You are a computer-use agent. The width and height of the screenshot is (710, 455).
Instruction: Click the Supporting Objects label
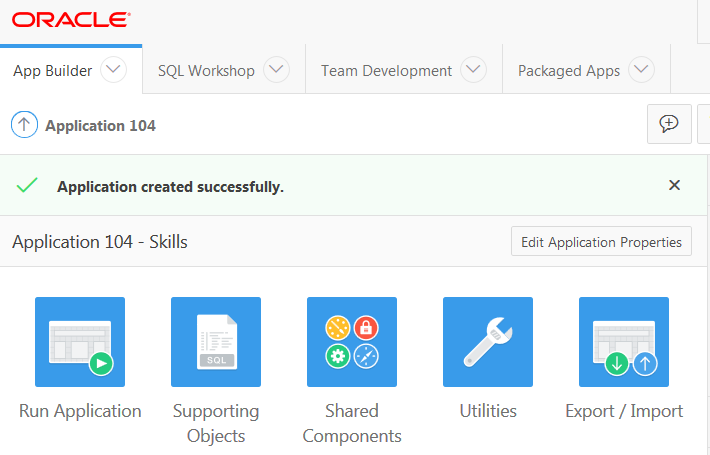[216, 423]
